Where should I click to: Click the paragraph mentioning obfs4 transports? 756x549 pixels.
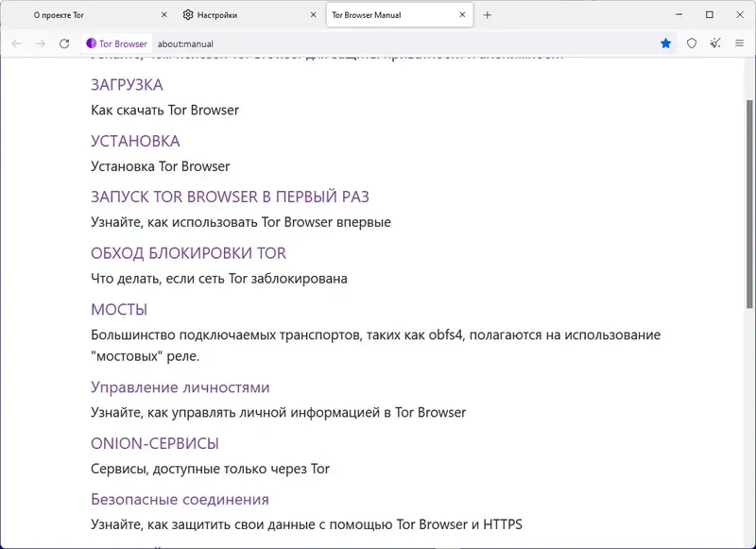click(x=375, y=346)
